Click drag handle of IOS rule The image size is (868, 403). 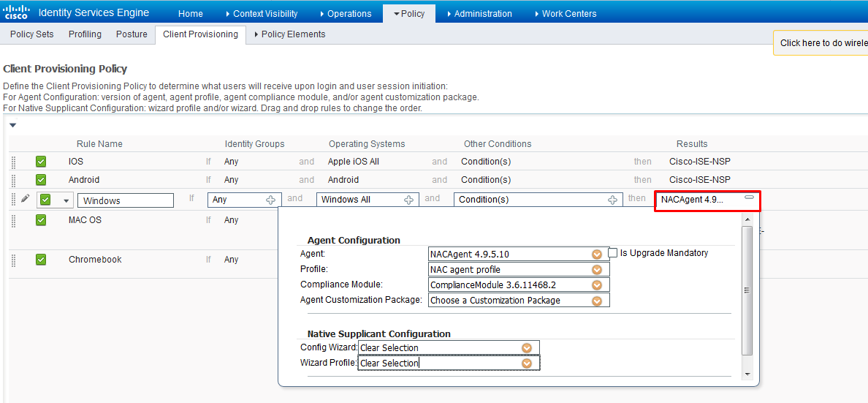[13, 162]
